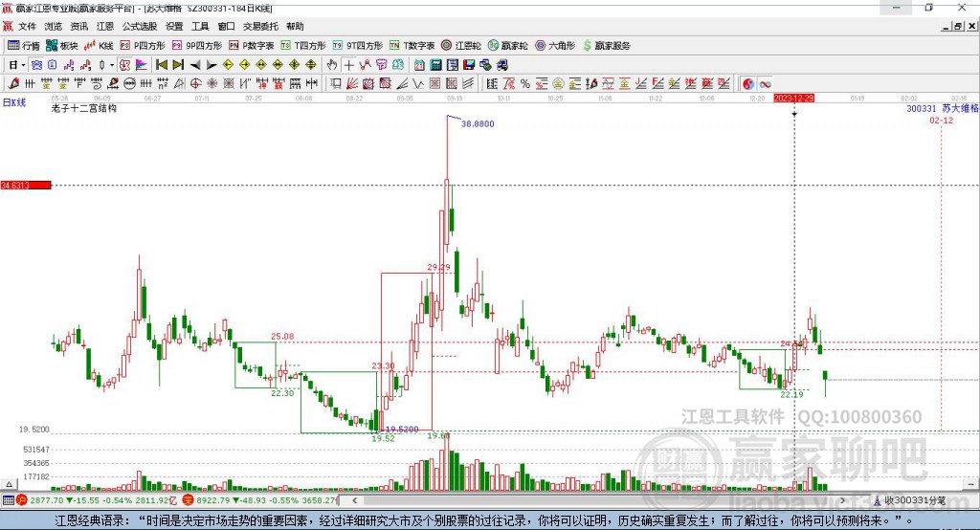Click the colored flag chart icon
The width and height of the screenshot is (980, 530).
[142, 64]
